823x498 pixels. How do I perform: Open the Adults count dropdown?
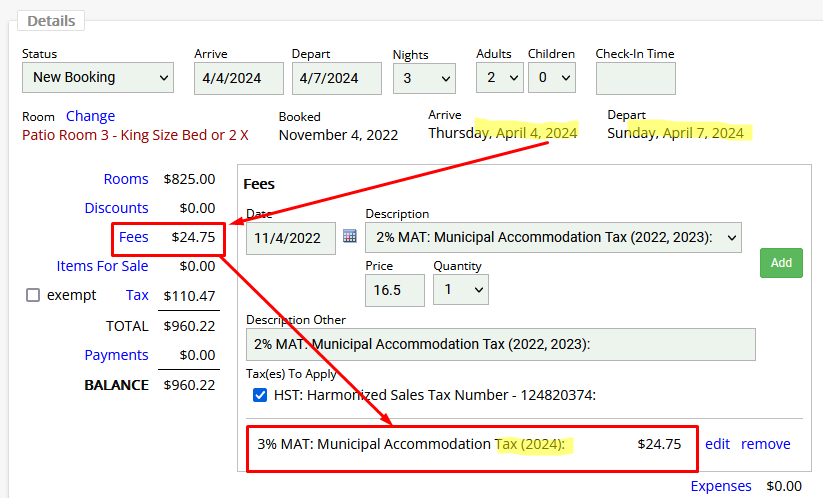(500, 77)
